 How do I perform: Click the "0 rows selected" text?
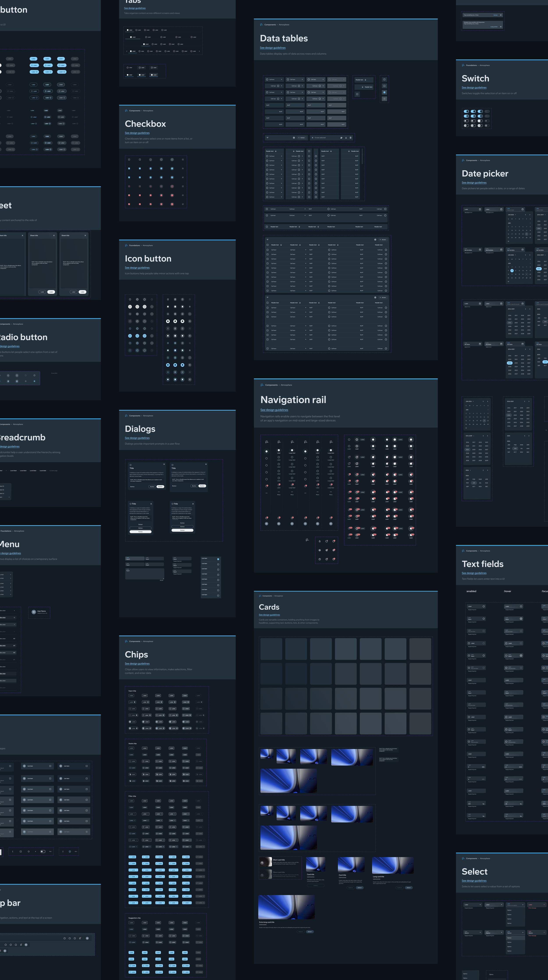point(320,138)
